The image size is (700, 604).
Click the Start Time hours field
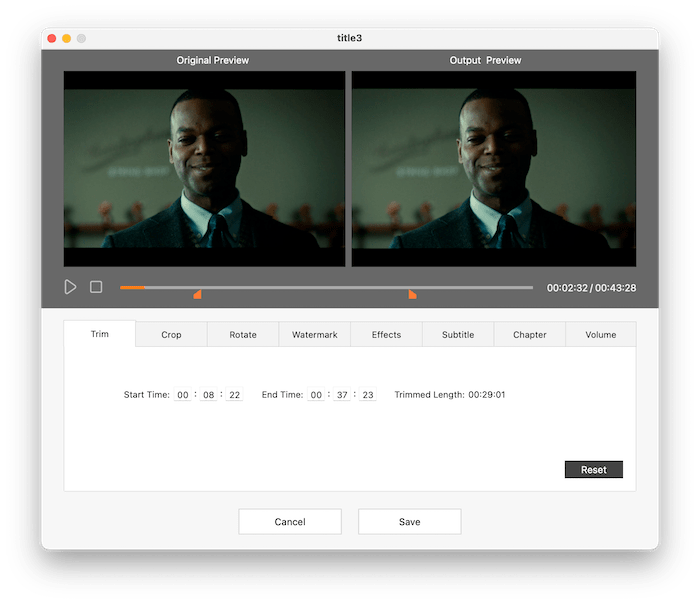pos(183,395)
